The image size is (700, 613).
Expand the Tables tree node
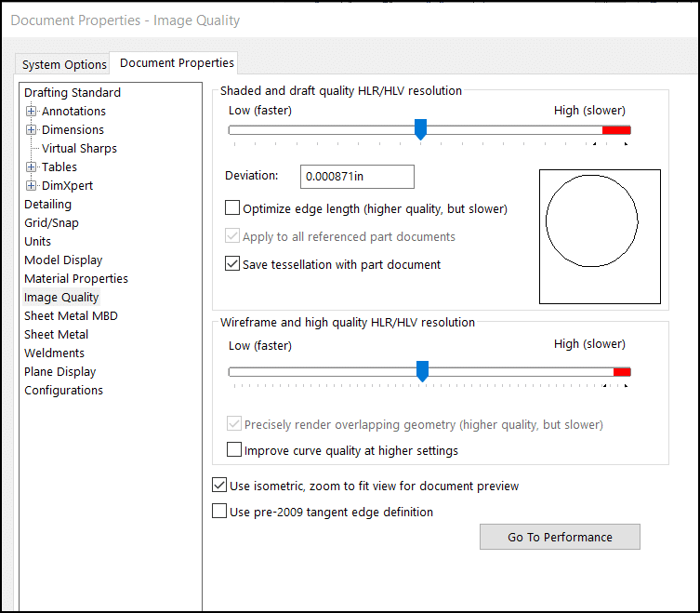coord(32,167)
